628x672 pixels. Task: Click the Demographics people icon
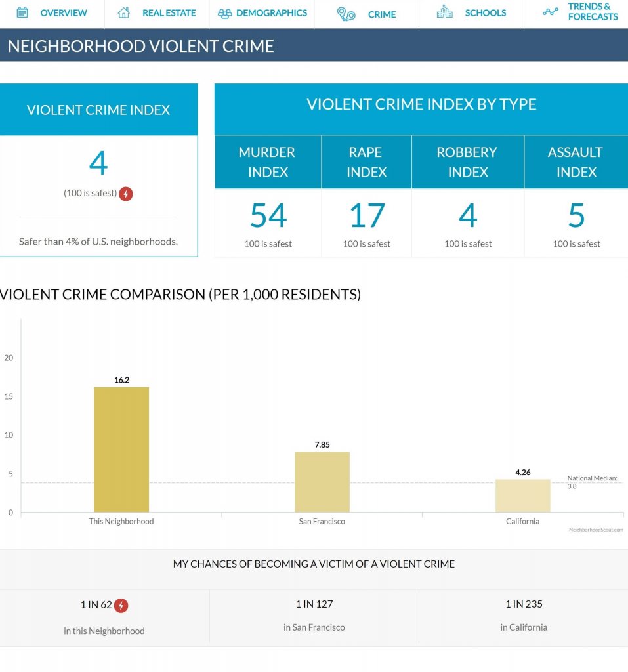pyautogui.click(x=225, y=13)
